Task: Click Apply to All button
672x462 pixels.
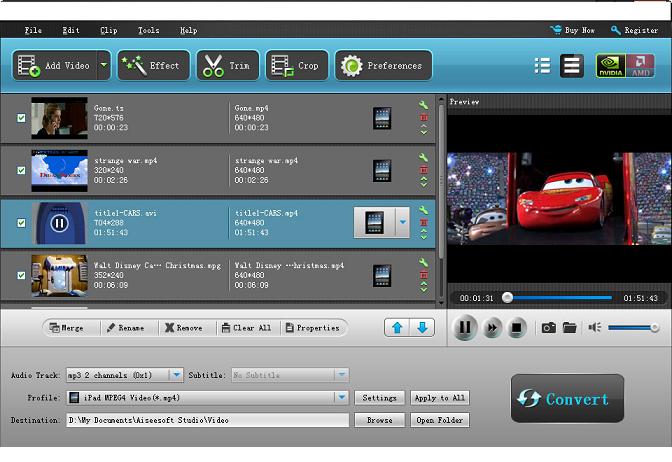Action: click(x=440, y=398)
